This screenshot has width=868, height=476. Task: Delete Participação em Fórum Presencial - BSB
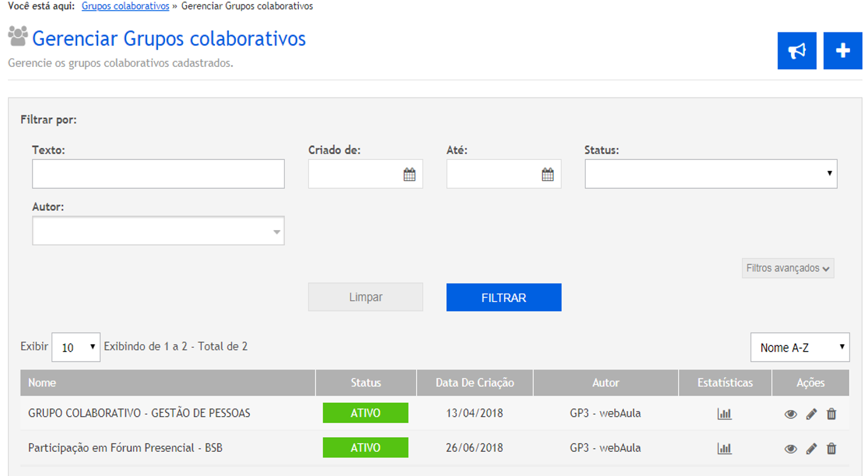tap(831, 449)
